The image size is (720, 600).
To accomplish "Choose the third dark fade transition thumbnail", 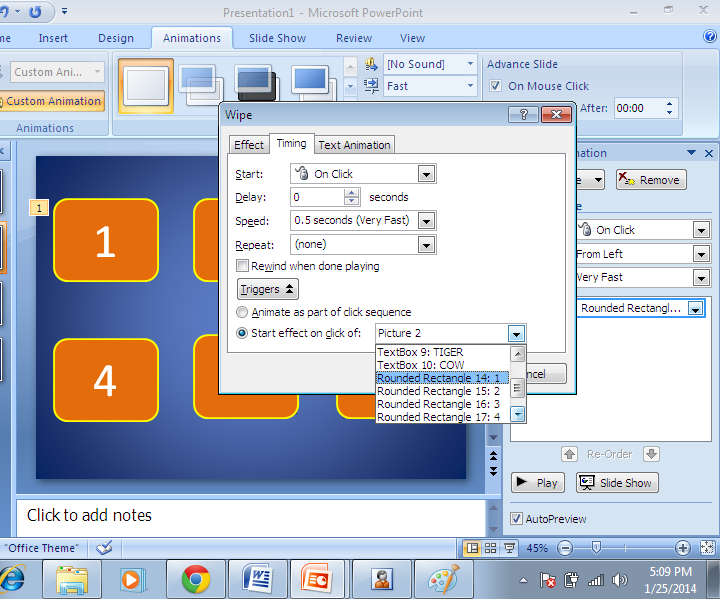I will [x=256, y=83].
